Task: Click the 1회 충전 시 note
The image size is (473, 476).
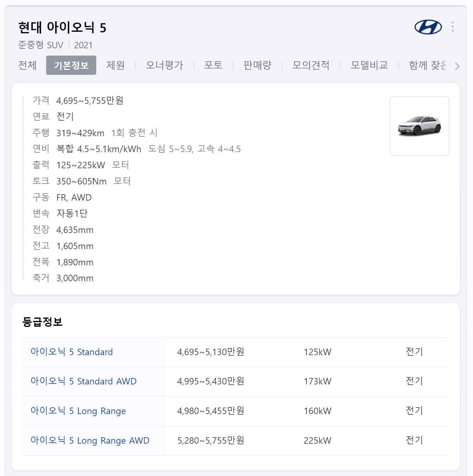Action: click(x=134, y=133)
